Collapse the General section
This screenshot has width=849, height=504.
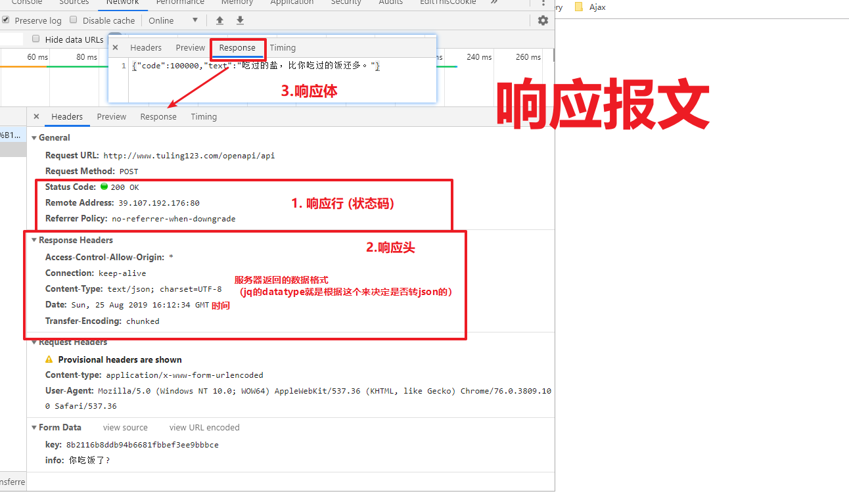click(35, 137)
